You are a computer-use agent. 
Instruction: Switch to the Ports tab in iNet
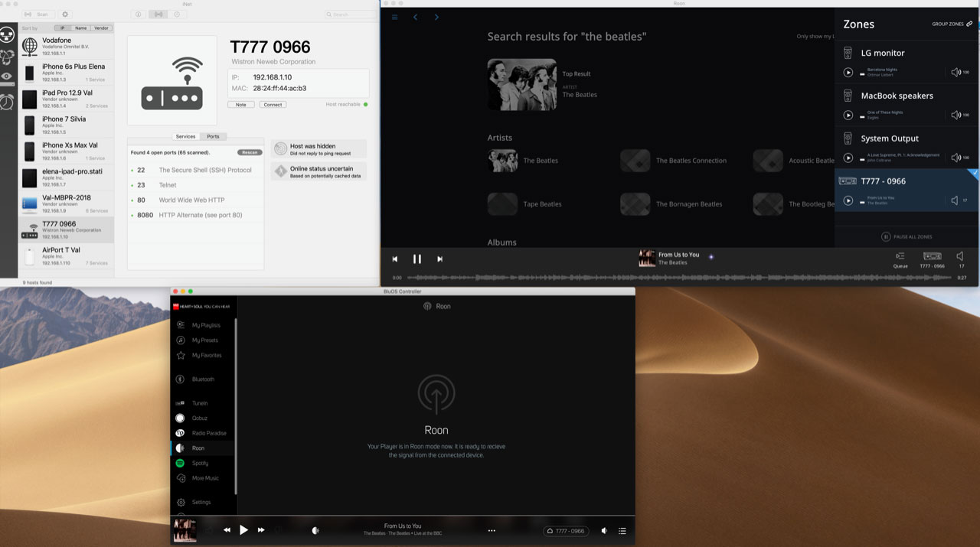pyautogui.click(x=213, y=136)
